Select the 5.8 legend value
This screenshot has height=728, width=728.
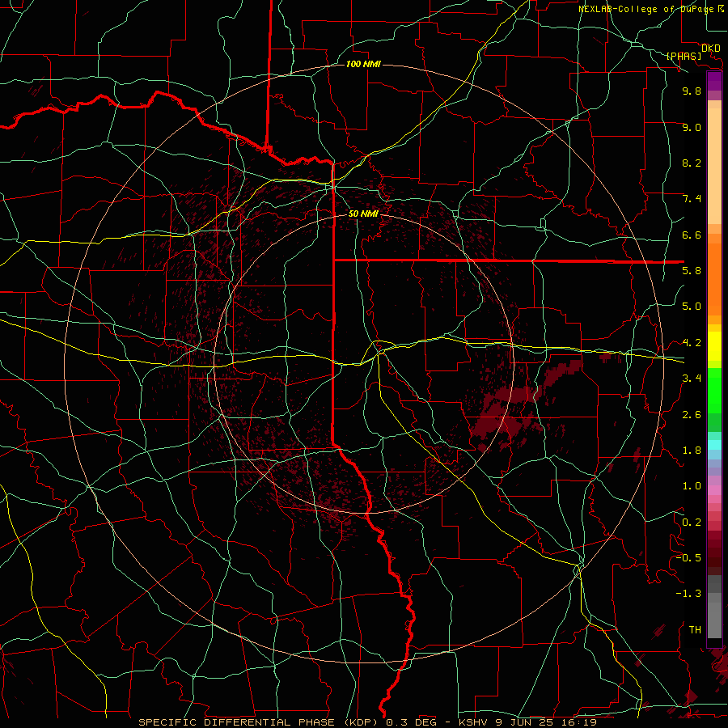click(692, 271)
